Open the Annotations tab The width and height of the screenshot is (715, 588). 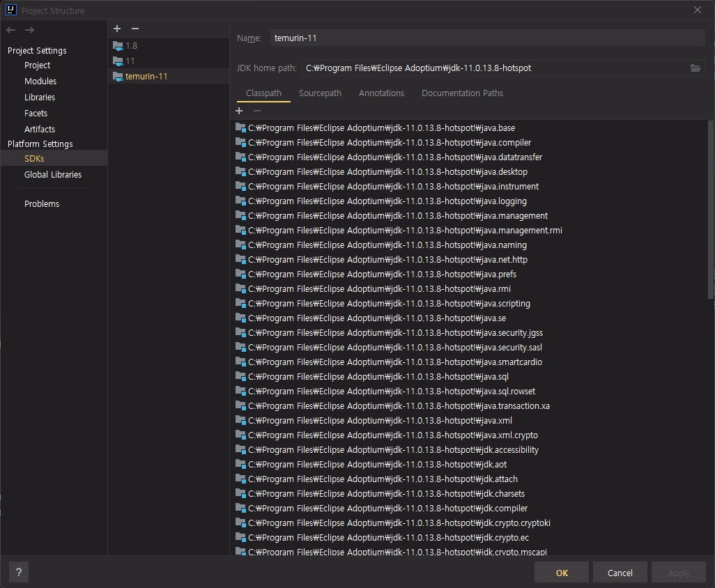point(381,93)
